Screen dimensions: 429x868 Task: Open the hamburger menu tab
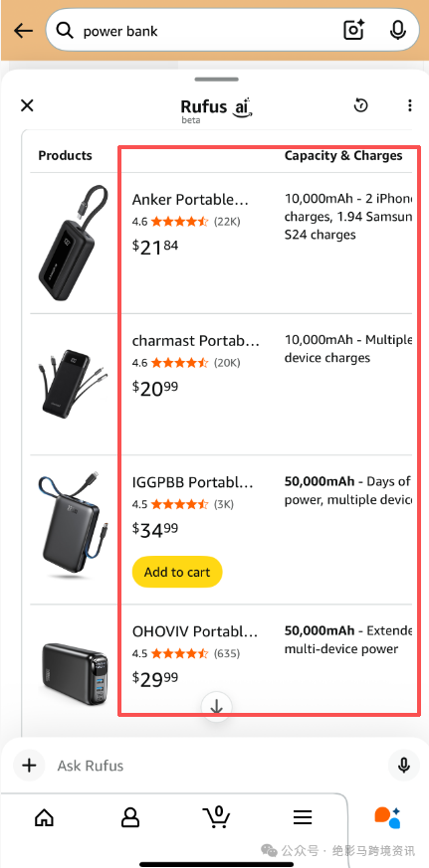point(303,817)
